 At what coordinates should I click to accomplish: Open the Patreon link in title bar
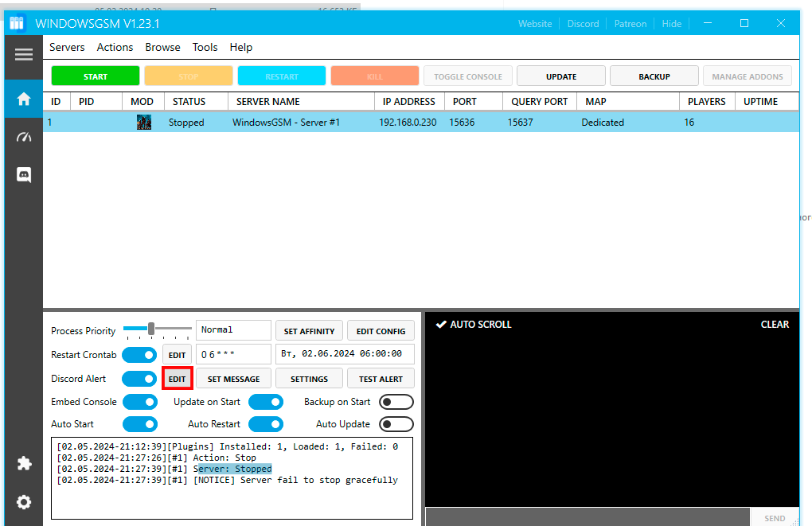[x=630, y=24]
